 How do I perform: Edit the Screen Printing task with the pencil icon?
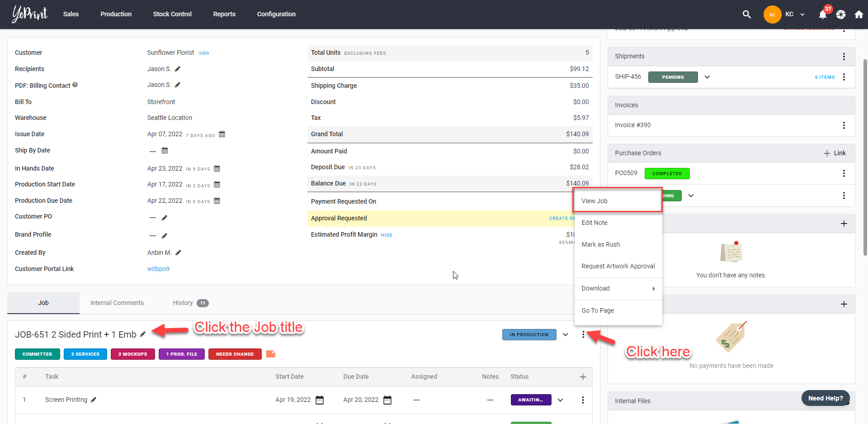click(94, 400)
